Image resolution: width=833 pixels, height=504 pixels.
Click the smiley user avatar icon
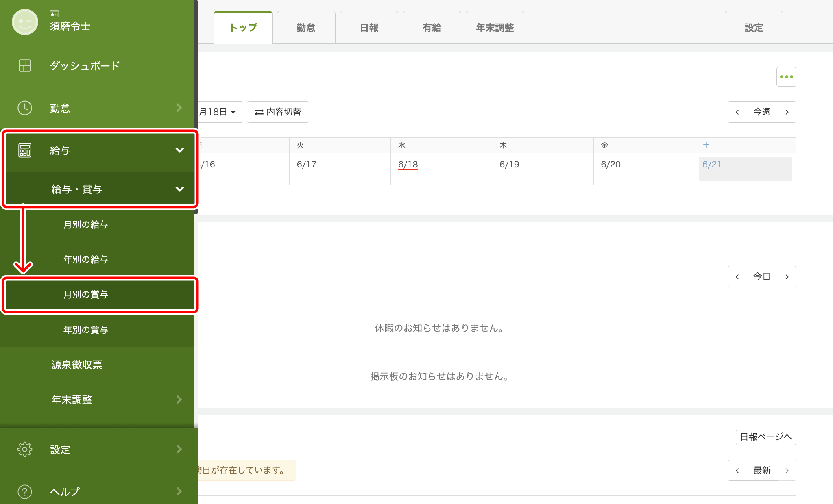tap(25, 22)
